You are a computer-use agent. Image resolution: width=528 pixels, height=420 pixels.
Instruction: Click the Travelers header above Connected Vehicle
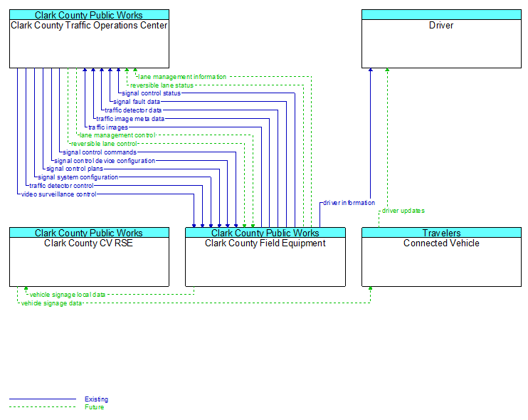(441, 233)
